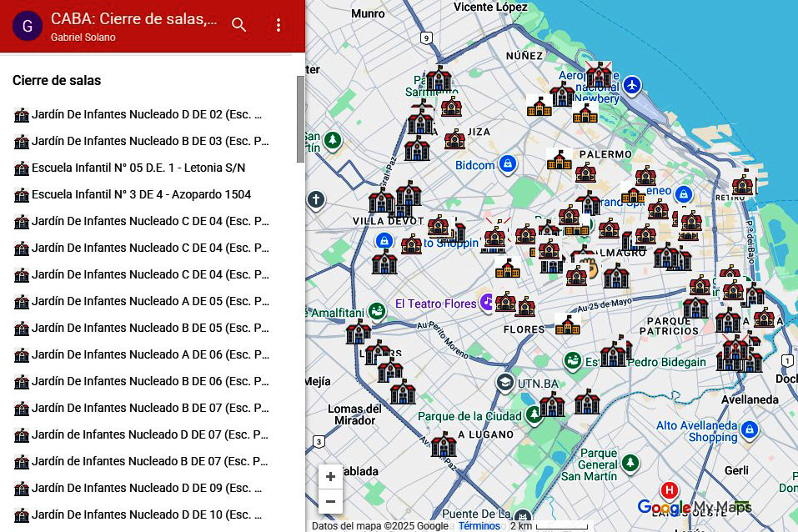Click the Parque General San Martín marker
The height and width of the screenshot is (532, 798).
pos(630,462)
